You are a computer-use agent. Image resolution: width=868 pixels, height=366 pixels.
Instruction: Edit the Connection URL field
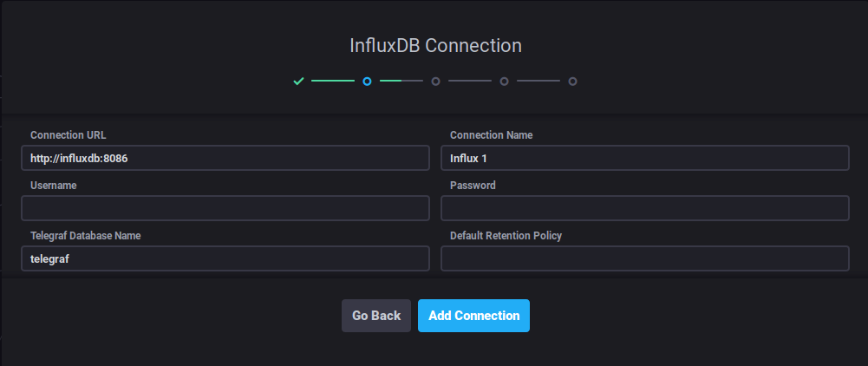(225, 158)
